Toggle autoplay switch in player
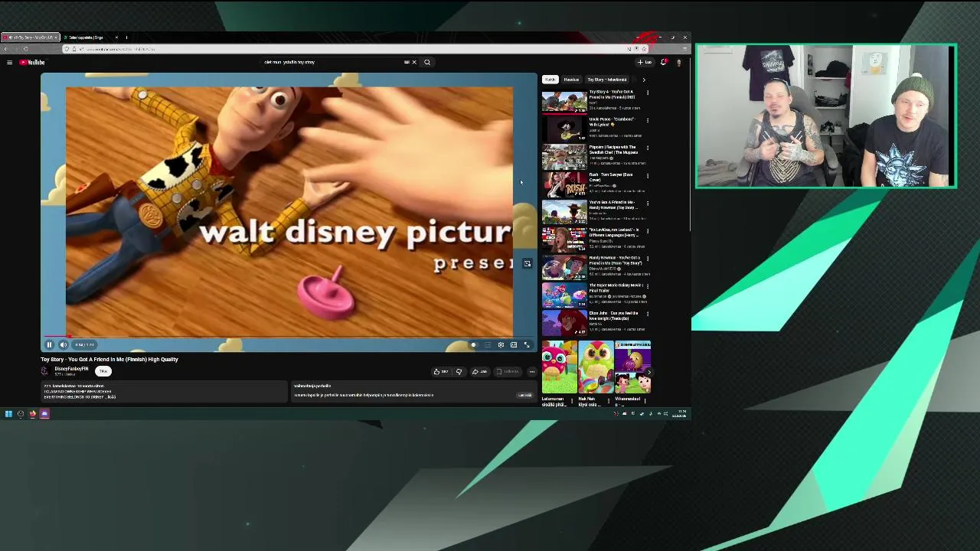 pos(473,344)
